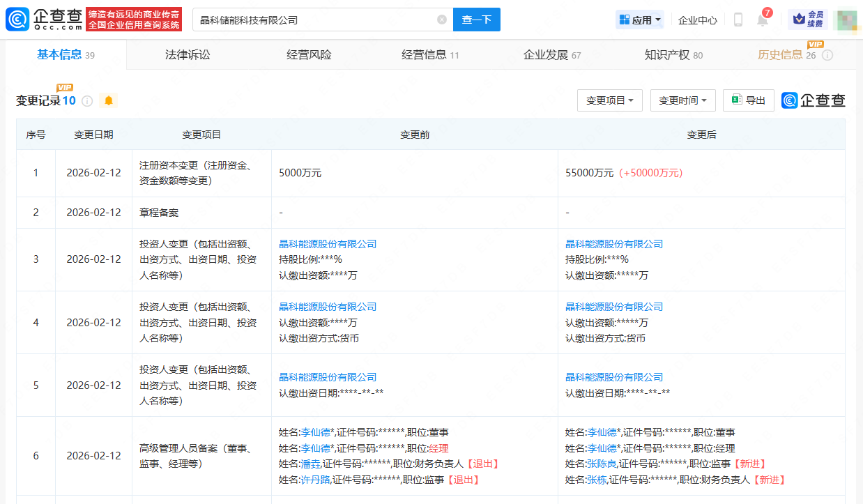Switch to the 法律诉讼 tab
This screenshot has height=504, width=863.
[190, 54]
